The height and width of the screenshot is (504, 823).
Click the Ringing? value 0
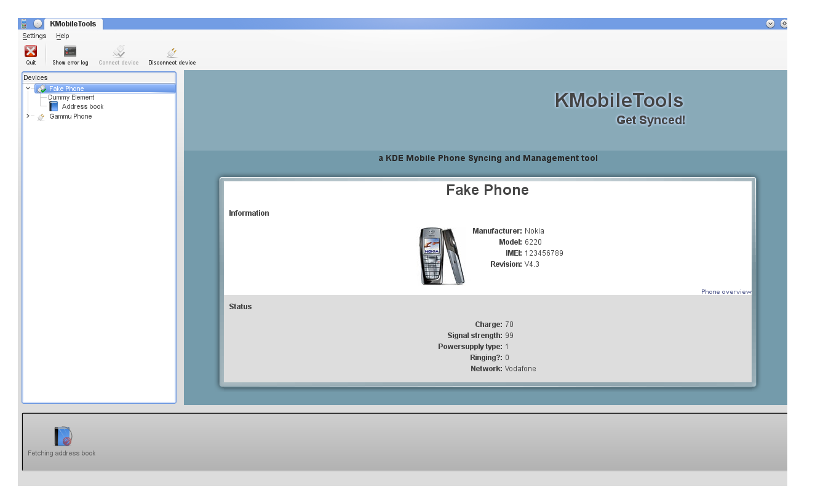click(x=507, y=358)
